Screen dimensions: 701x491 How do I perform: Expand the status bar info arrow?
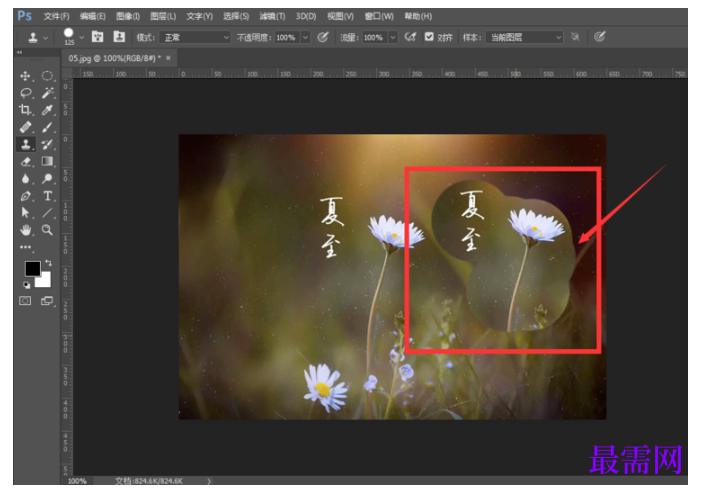[x=209, y=481]
